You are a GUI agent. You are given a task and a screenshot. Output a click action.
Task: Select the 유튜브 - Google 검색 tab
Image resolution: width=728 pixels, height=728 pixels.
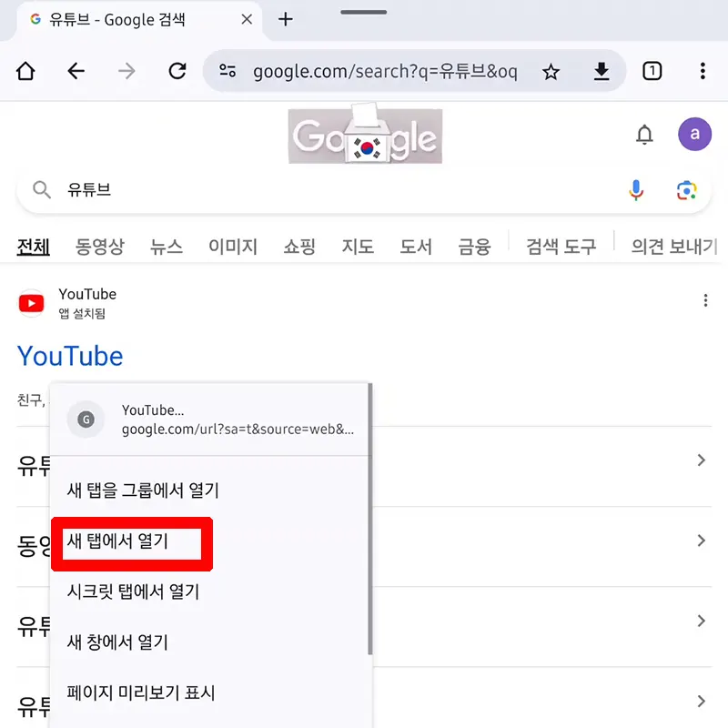[139, 20]
